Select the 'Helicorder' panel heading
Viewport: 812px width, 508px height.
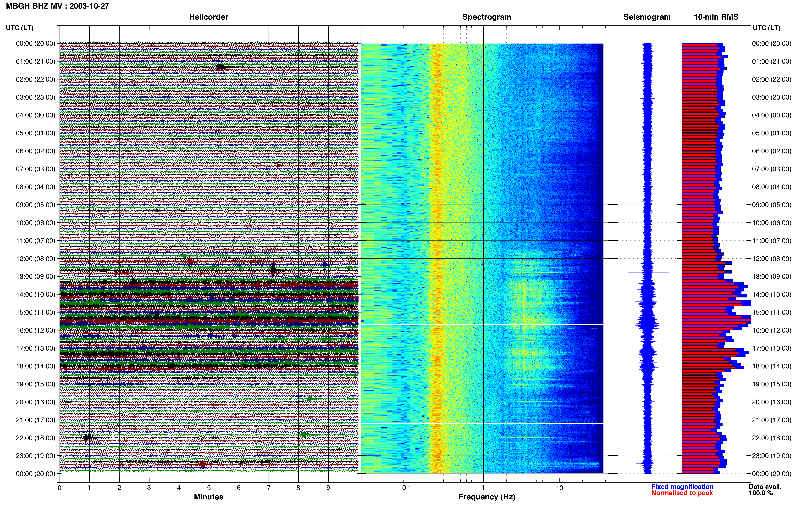click(209, 17)
